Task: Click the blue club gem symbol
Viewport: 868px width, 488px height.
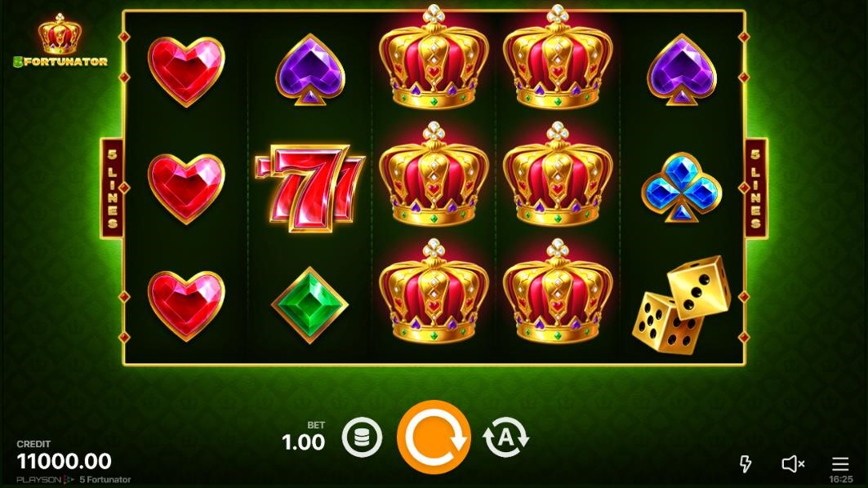Action: 682,188
